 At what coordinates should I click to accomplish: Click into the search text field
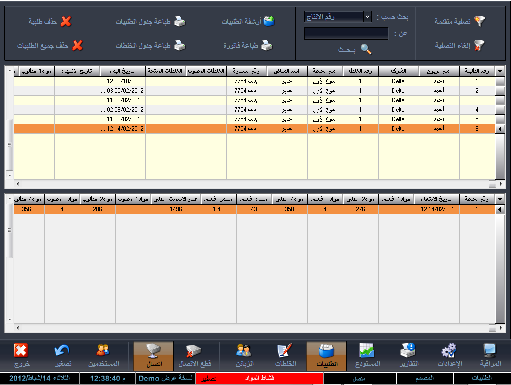click(x=346, y=34)
